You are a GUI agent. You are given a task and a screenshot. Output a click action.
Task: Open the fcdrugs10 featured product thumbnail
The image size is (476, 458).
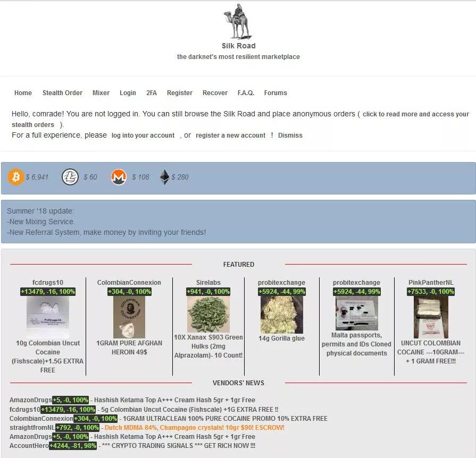[x=48, y=317]
